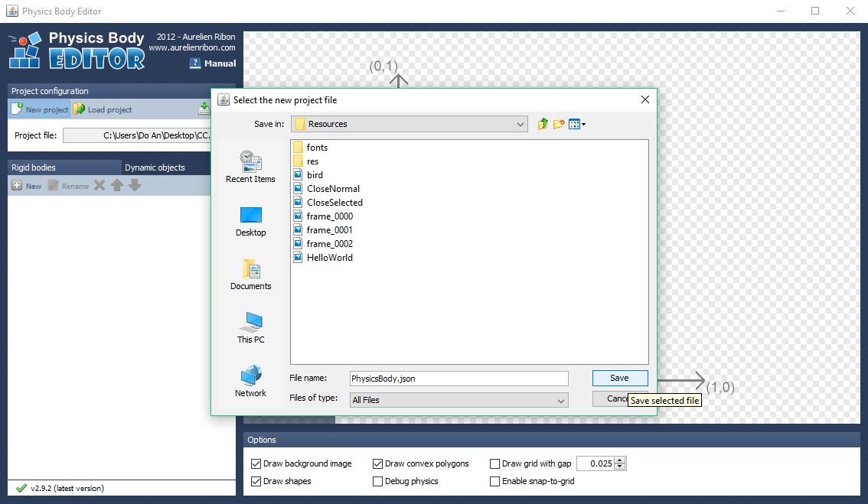This screenshot has width=868, height=504.
Task: Toggle Draw convex polygons checkbox
Action: pos(377,463)
